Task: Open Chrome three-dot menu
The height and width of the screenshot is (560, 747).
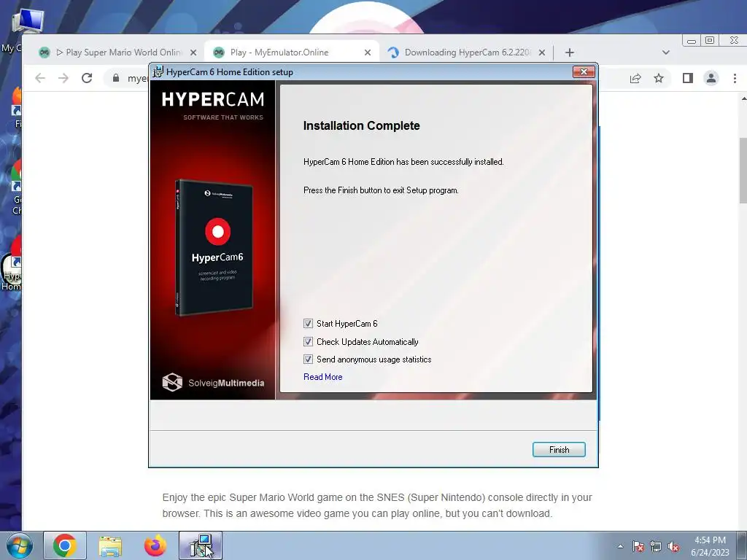Action: coord(735,78)
